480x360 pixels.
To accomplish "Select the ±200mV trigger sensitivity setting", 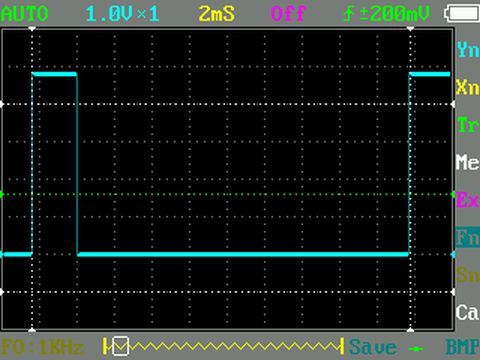I will (x=394, y=14).
